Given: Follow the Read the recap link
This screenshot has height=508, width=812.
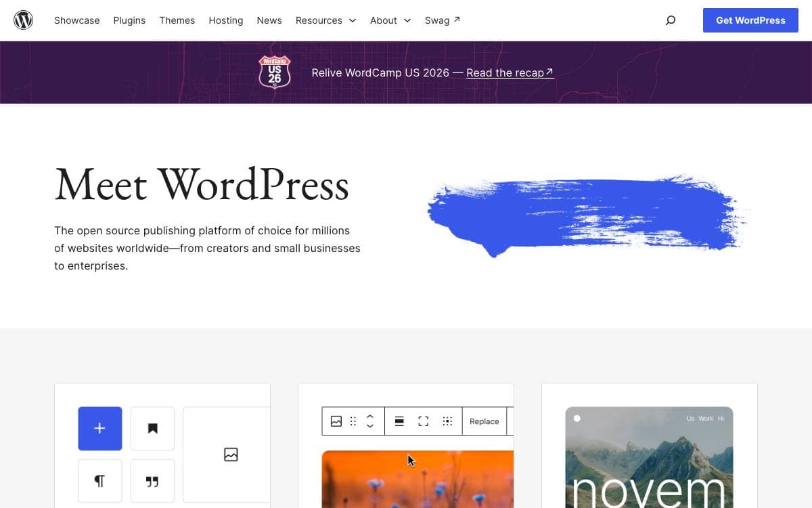Looking at the screenshot, I should [510, 72].
